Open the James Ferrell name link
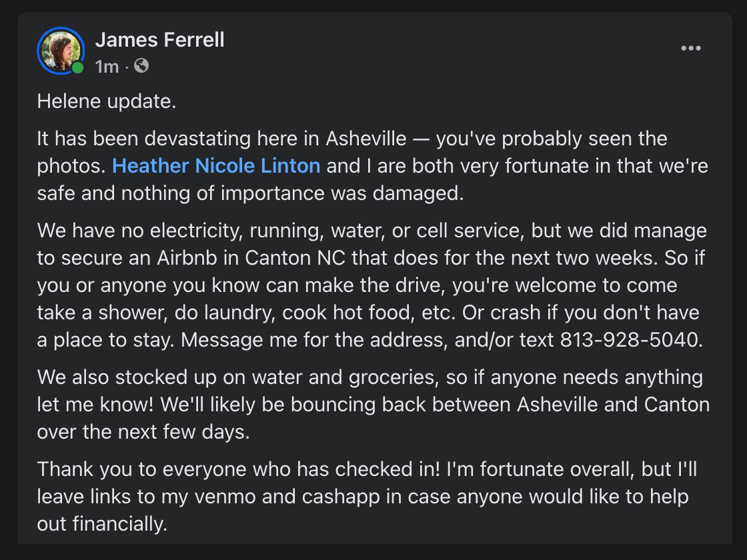The image size is (747, 560). (159, 40)
